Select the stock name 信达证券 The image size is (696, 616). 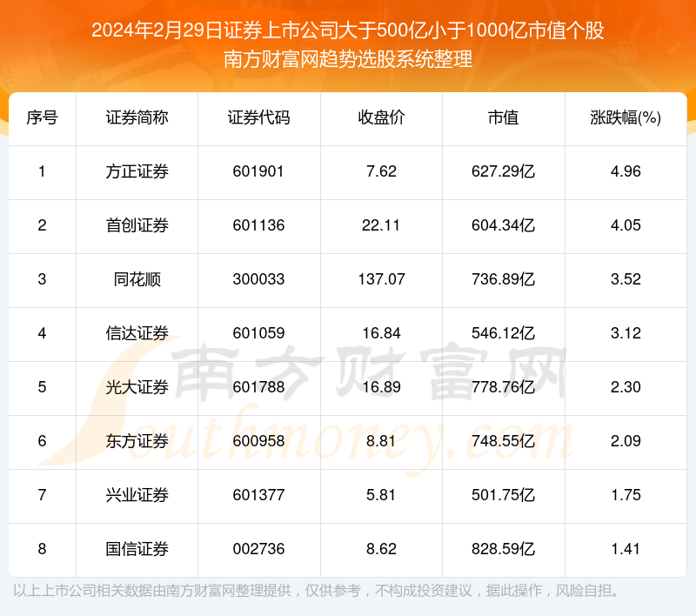coord(137,333)
